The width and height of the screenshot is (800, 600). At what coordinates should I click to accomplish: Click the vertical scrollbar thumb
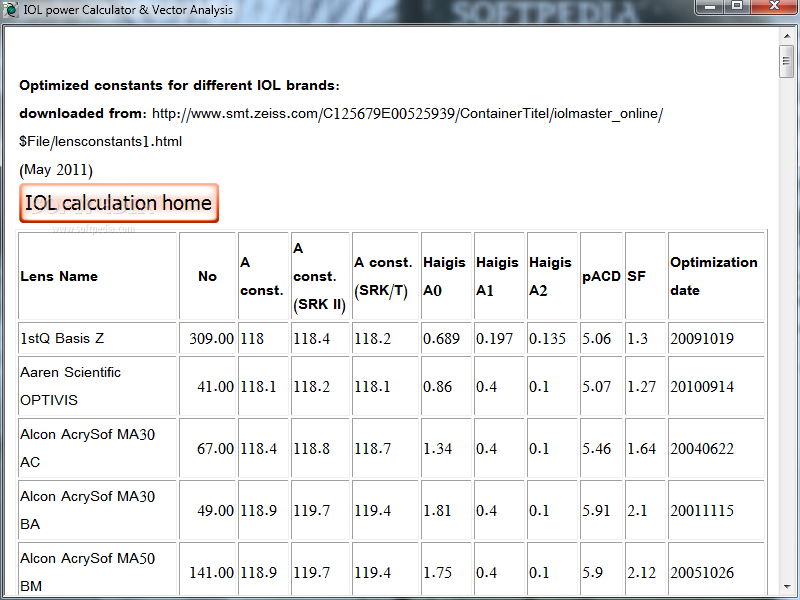click(x=787, y=61)
